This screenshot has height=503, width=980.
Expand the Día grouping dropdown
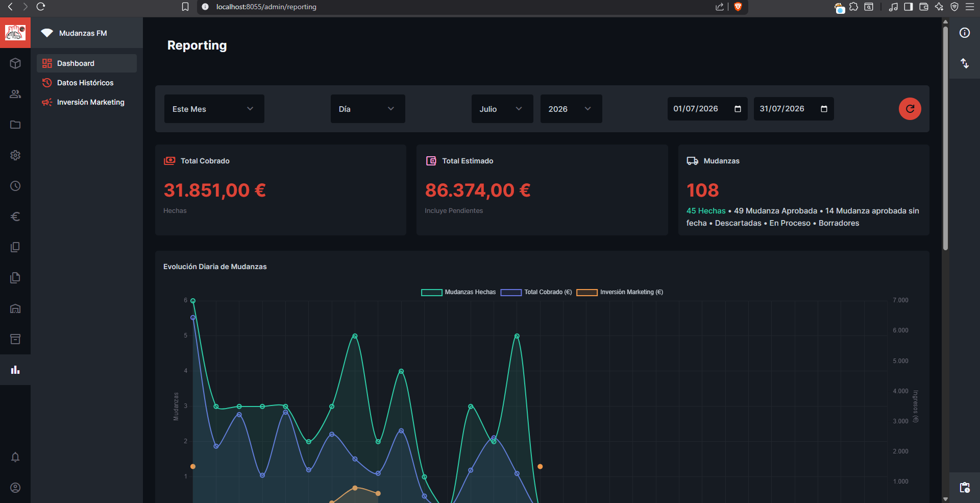[368, 109]
